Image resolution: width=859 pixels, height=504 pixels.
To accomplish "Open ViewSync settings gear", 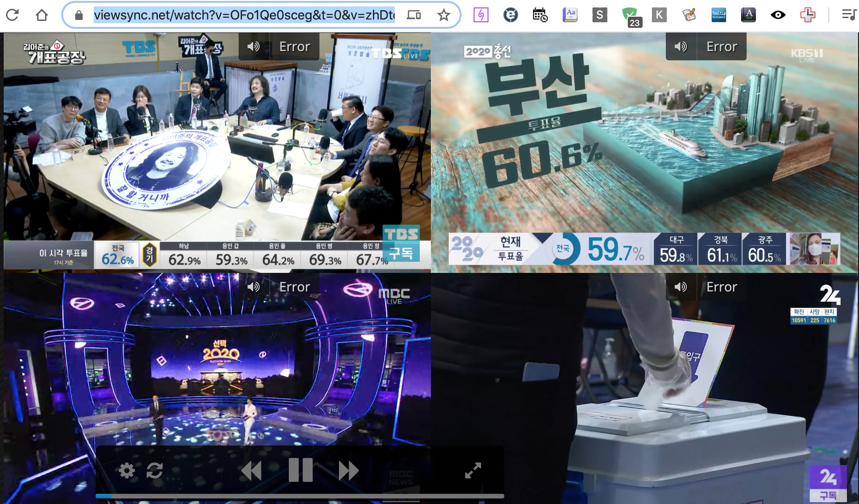I will [x=127, y=471].
